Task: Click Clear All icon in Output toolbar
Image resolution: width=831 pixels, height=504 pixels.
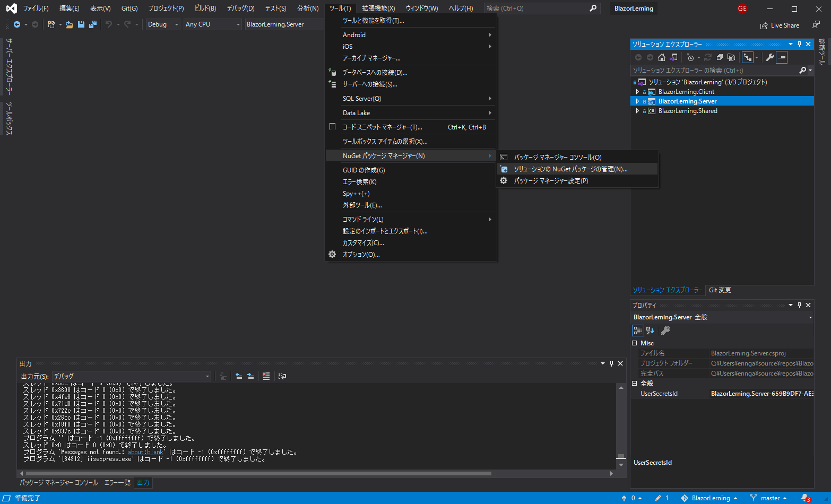Action: coord(266,376)
